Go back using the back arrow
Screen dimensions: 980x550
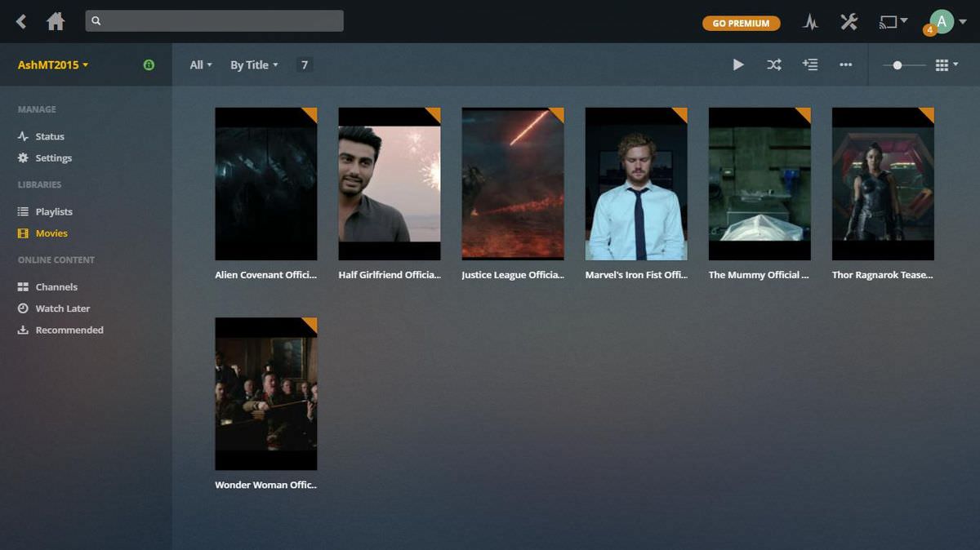pos(21,21)
